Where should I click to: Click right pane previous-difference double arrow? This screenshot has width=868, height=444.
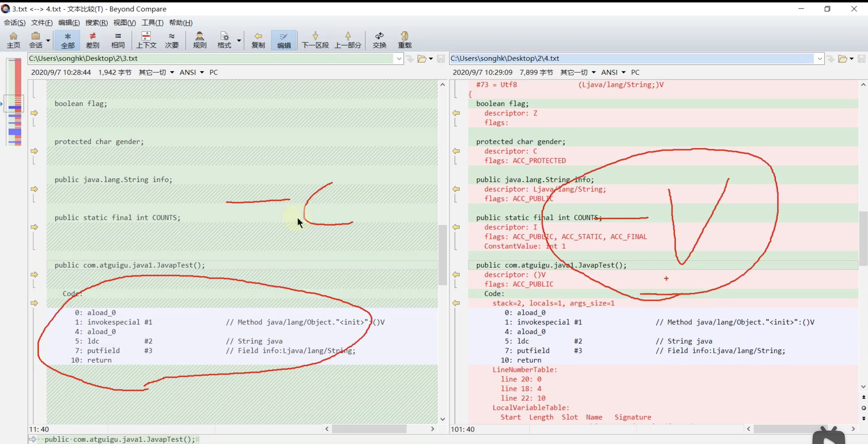[x=863, y=397]
